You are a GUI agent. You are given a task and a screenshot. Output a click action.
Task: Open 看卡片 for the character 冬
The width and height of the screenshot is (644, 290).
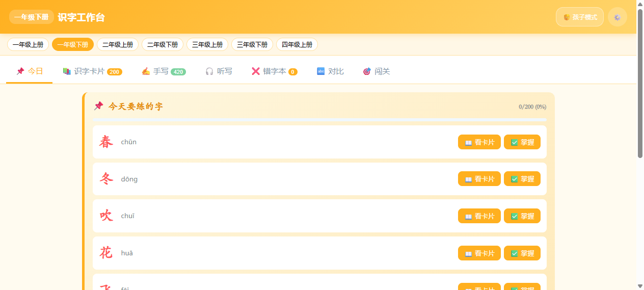(x=479, y=179)
